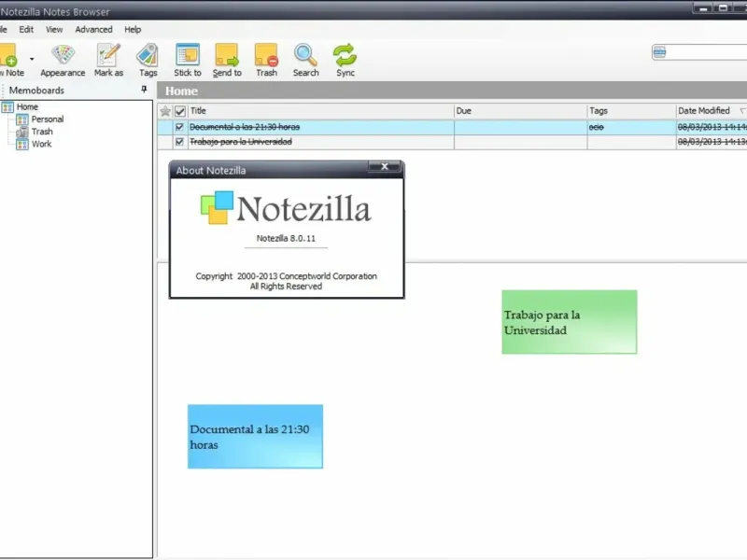Image resolution: width=747 pixels, height=560 pixels.
Task: Sort by Tags column header
Action: [631, 111]
